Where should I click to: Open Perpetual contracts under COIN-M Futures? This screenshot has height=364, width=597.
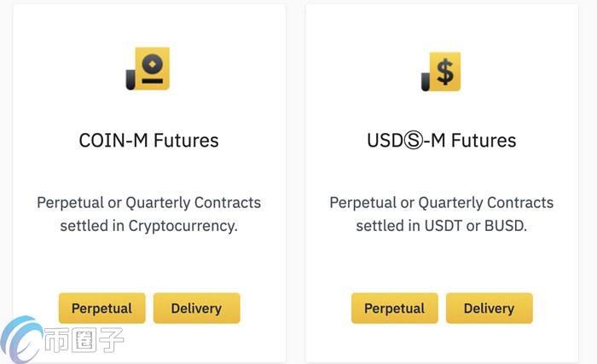pos(101,308)
